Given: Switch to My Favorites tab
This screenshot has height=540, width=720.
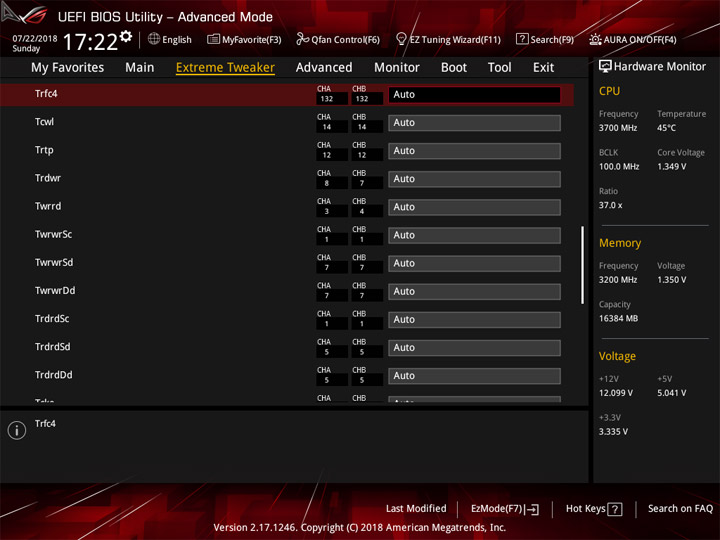Looking at the screenshot, I should tap(68, 68).
